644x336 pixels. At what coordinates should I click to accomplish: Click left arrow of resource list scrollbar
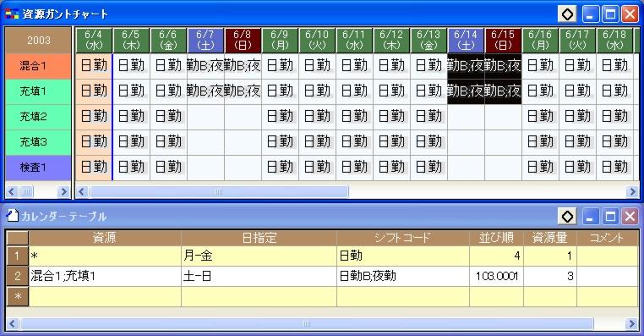click(x=11, y=191)
